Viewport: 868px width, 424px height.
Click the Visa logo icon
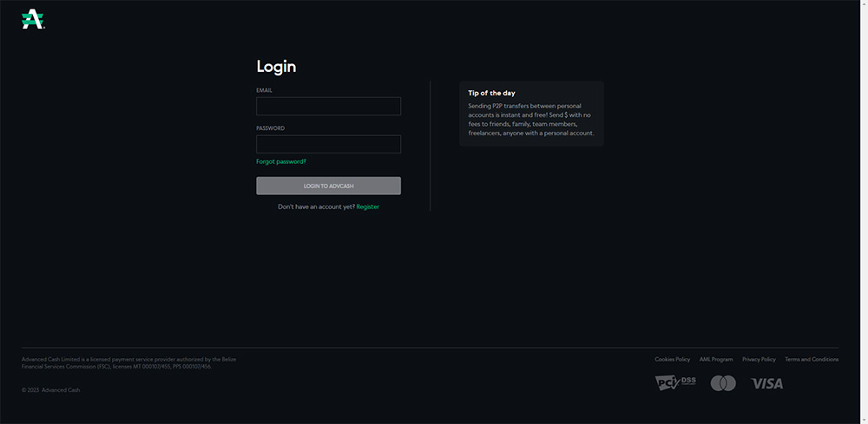coord(766,383)
